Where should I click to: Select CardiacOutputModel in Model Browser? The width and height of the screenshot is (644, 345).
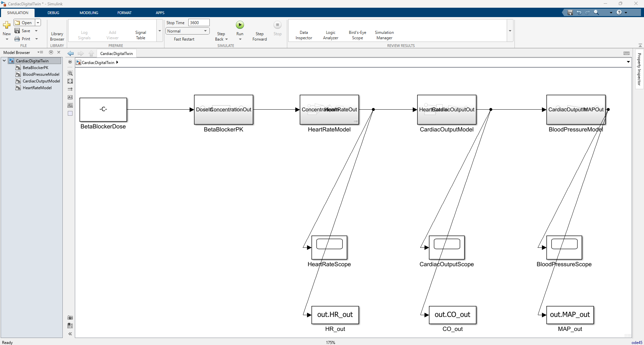pyautogui.click(x=41, y=81)
